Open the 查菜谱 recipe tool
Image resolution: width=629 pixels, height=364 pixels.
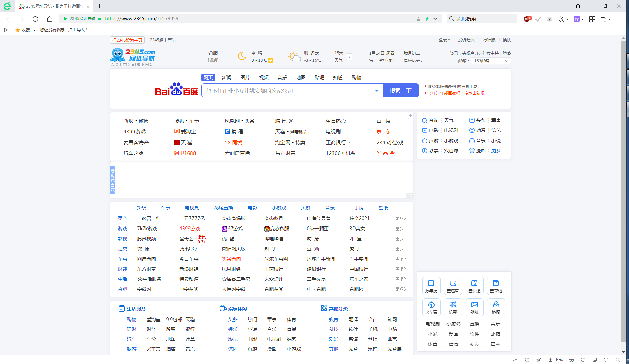(x=496, y=286)
